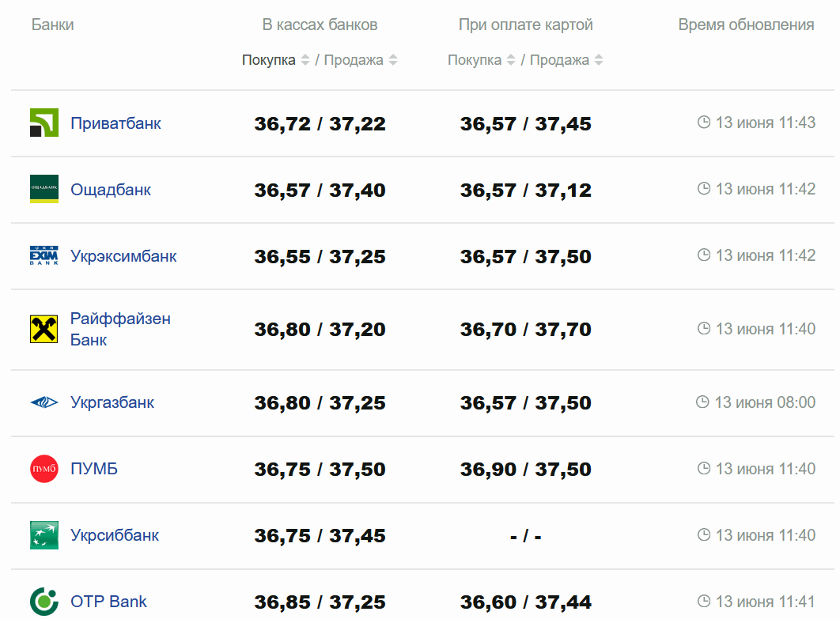Click the red ПУМБ logo icon

44,469
